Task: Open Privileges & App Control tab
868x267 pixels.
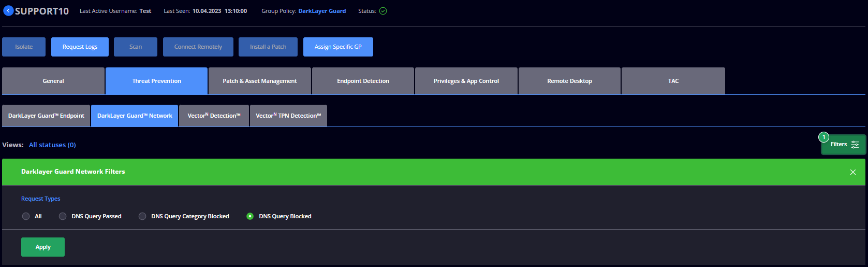Action: point(466,81)
